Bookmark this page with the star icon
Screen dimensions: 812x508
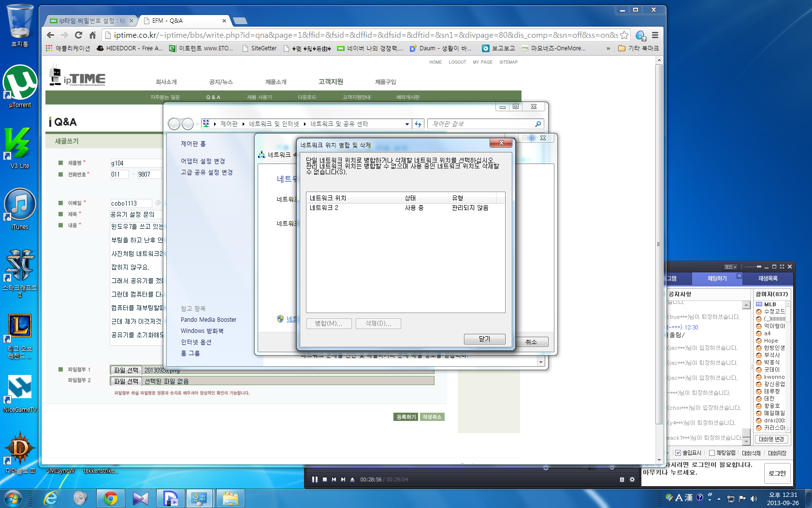click(x=624, y=35)
